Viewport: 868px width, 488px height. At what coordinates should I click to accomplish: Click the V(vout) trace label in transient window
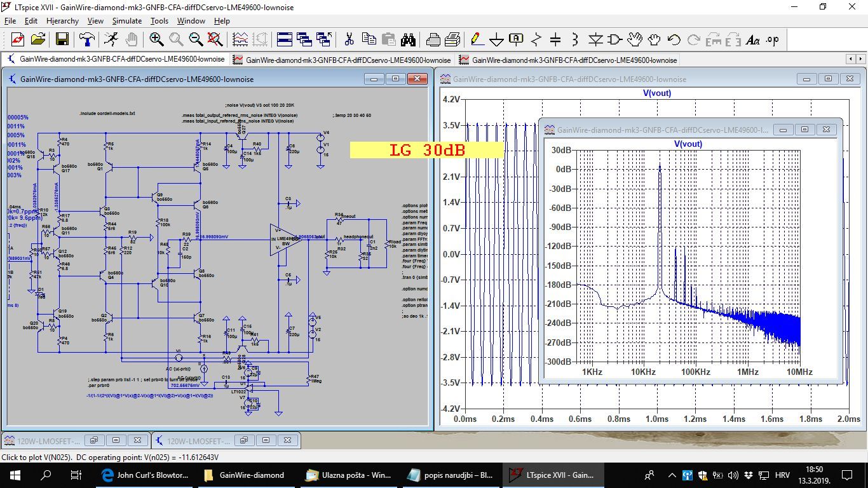pyautogui.click(x=657, y=93)
